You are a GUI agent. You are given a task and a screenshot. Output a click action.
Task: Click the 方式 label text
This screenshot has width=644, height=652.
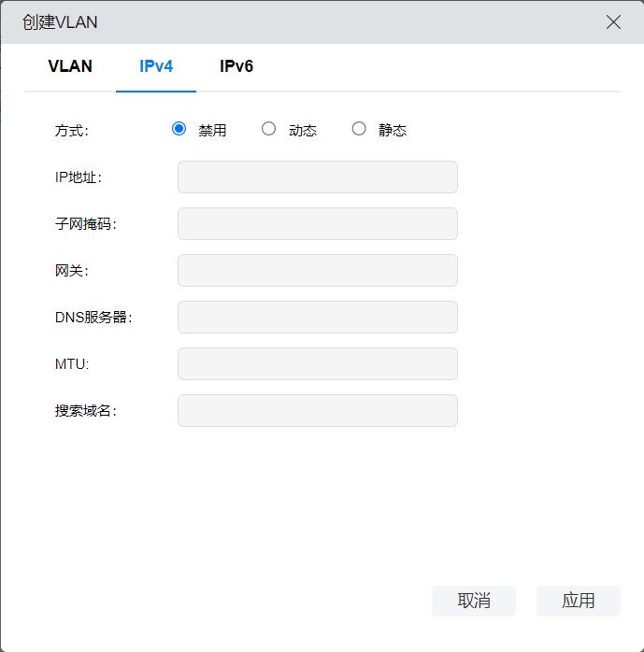point(71,130)
